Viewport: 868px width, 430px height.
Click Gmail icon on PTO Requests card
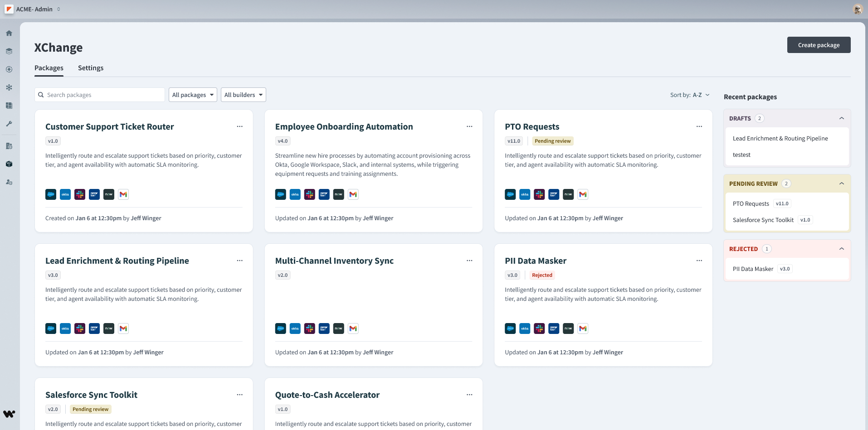pyautogui.click(x=583, y=194)
